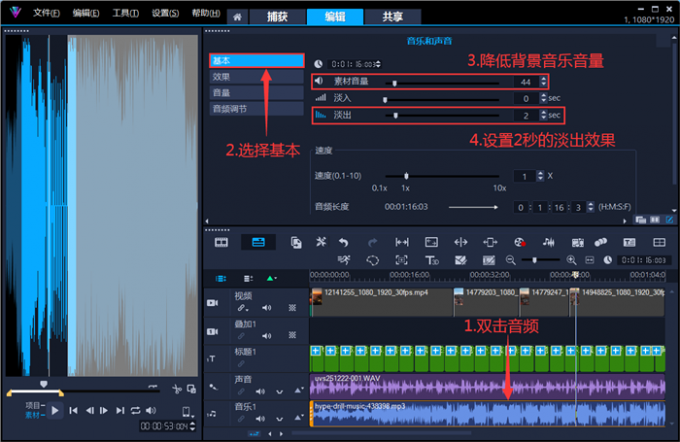This screenshot has height=442, width=680.
Task: Open the 编辑 menu
Action: click(x=85, y=13)
